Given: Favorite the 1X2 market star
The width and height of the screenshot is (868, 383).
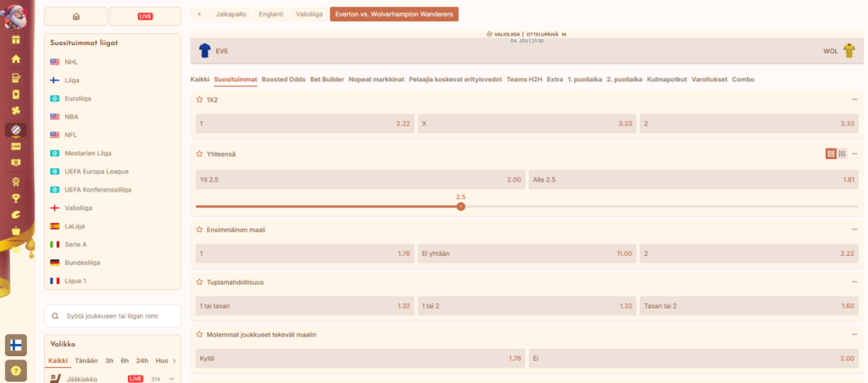Looking at the screenshot, I should click(199, 100).
